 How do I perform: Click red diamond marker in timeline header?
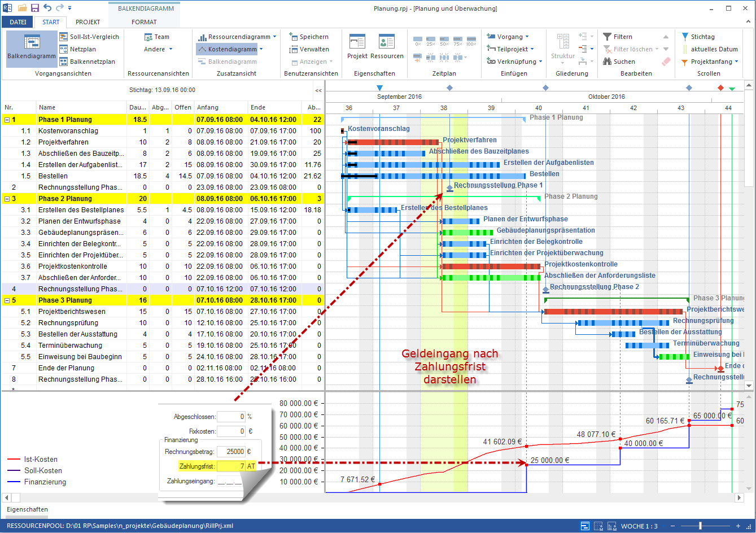pyautogui.click(x=720, y=88)
